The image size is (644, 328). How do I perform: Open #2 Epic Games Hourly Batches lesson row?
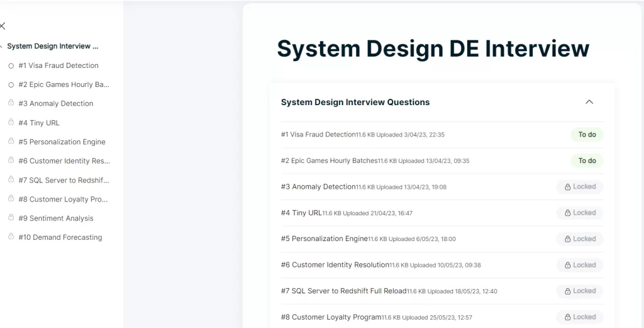pos(329,161)
